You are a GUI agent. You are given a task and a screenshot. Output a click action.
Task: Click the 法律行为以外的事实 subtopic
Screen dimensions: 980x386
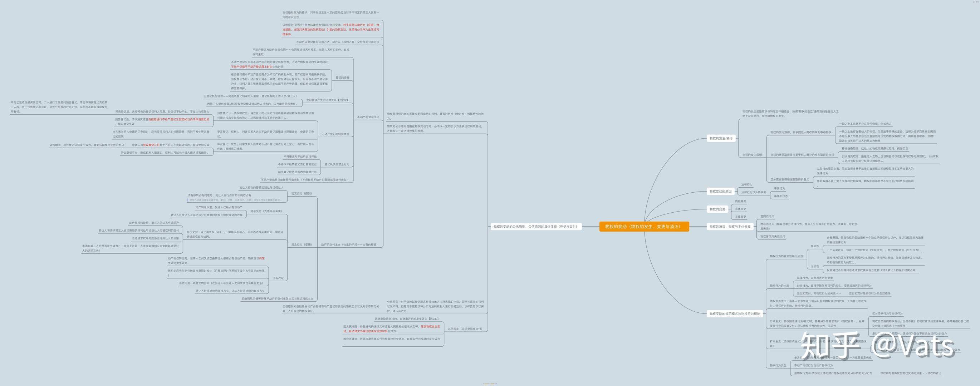pos(753,192)
